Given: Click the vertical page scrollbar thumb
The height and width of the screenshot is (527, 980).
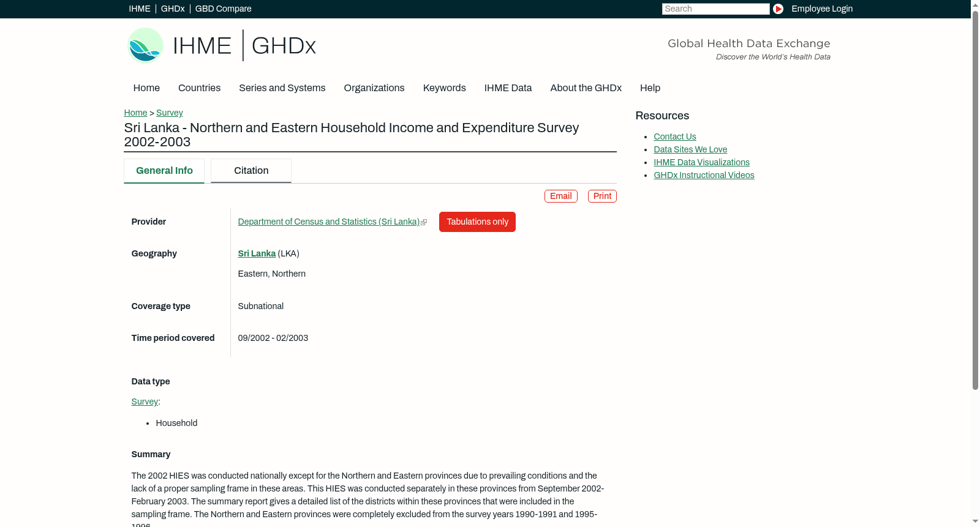Looking at the screenshot, I should [975, 200].
